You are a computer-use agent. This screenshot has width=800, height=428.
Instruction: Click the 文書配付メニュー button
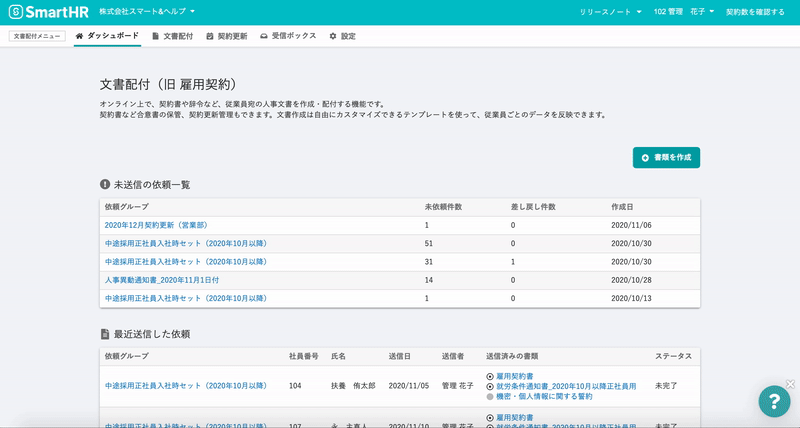pos(37,36)
